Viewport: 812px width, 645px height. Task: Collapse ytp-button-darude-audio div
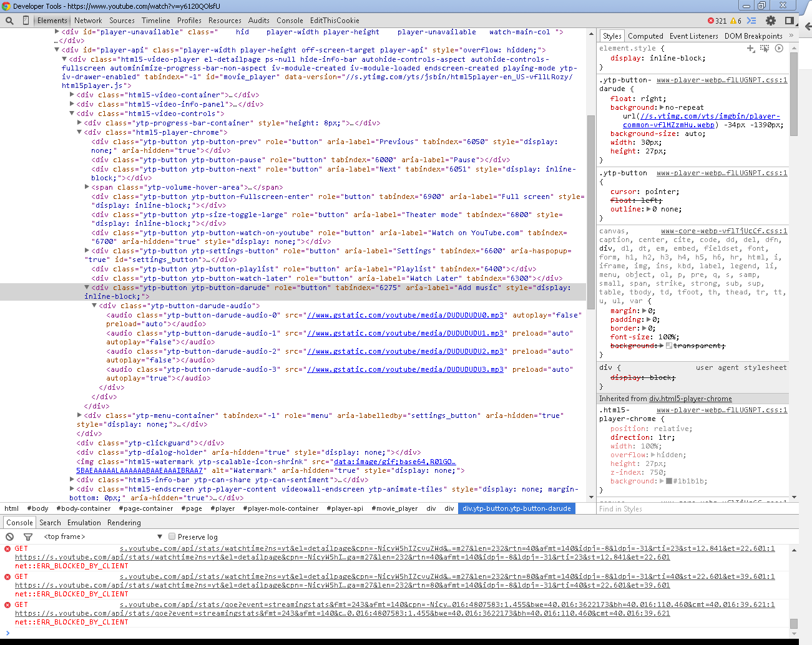[x=94, y=305]
